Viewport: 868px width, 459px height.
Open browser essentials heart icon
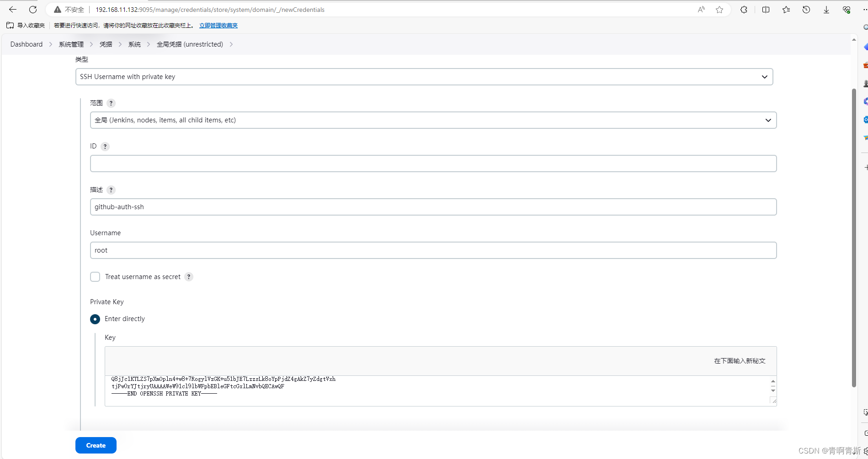click(847, 10)
